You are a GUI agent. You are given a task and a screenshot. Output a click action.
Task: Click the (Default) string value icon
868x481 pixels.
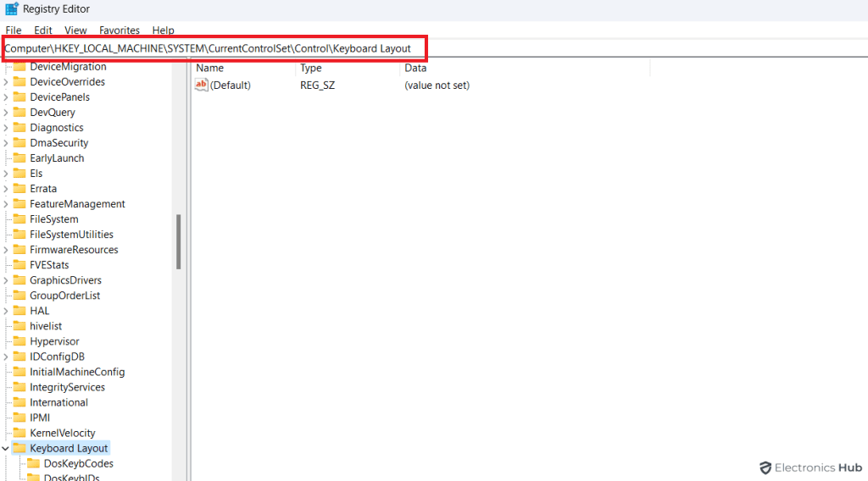(201, 85)
